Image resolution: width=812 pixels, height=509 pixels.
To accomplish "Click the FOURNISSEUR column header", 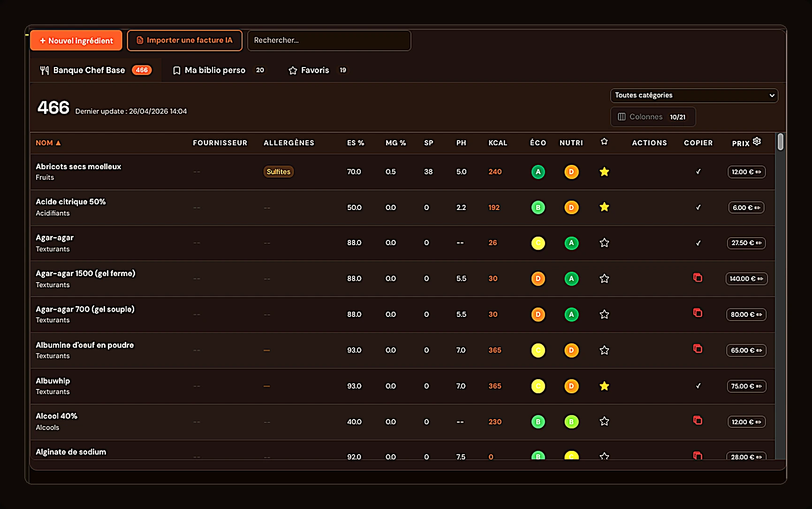I will click(x=220, y=143).
